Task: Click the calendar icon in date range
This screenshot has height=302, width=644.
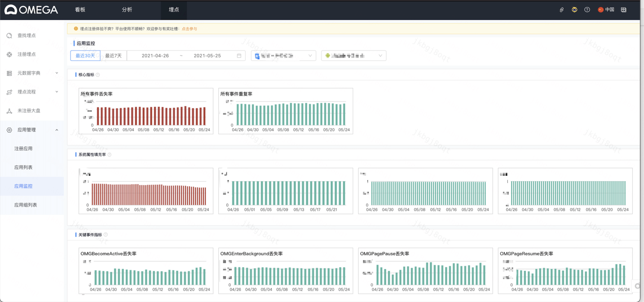Action: pyautogui.click(x=239, y=56)
